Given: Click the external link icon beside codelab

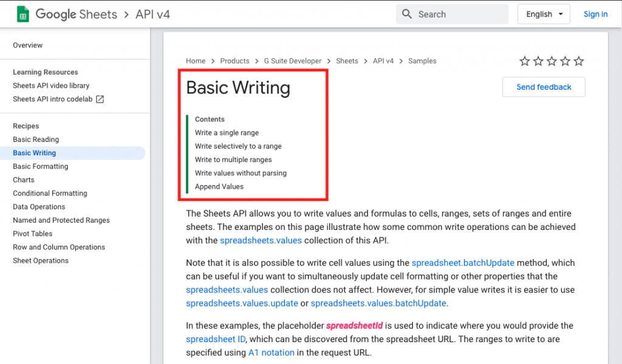Looking at the screenshot, I should click(x=100, y=99).
